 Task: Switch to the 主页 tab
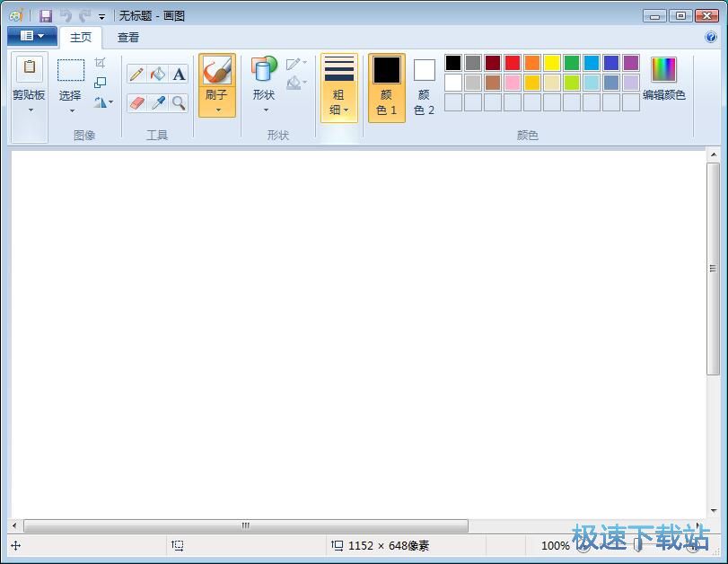(80, 37)
